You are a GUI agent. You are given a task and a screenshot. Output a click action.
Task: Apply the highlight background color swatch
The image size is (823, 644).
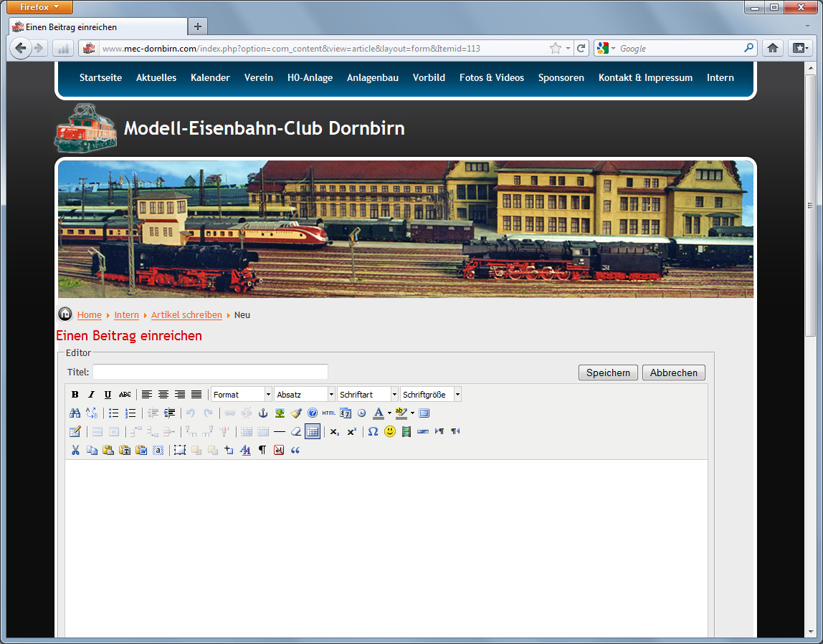(401, 413)
